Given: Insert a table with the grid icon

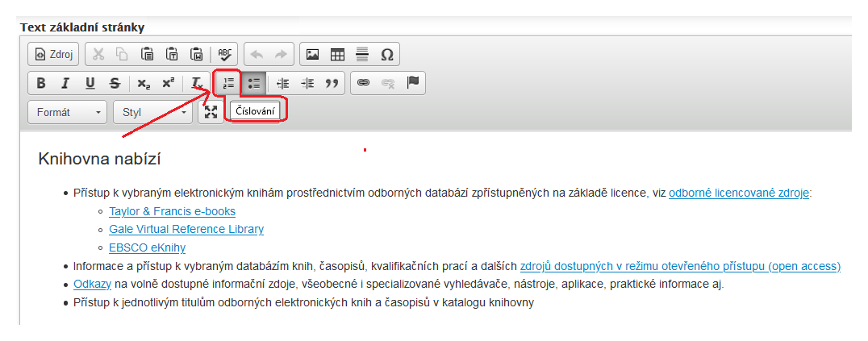Looking at the screenshot, I should click(x=337, y=54).
